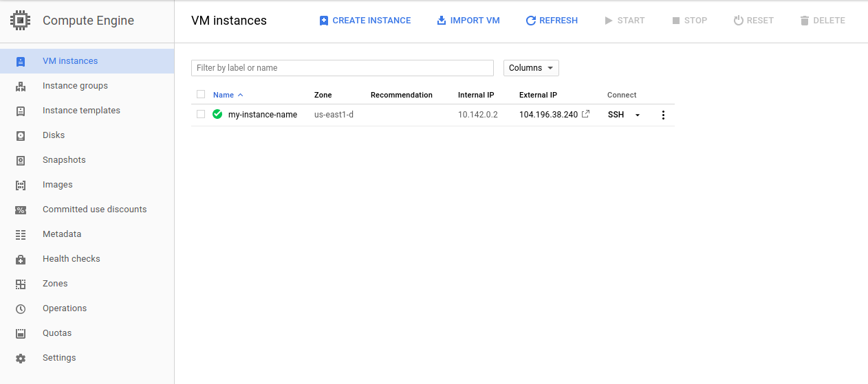Click the green running status icon
This screenshot has height=384, width=868.
tap(217, 115)
